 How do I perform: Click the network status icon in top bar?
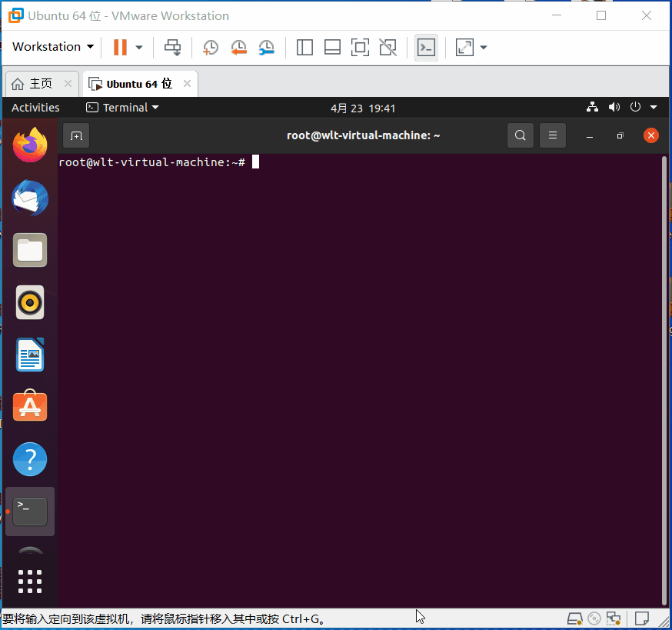pyautogui.click(x=592, y=107)
